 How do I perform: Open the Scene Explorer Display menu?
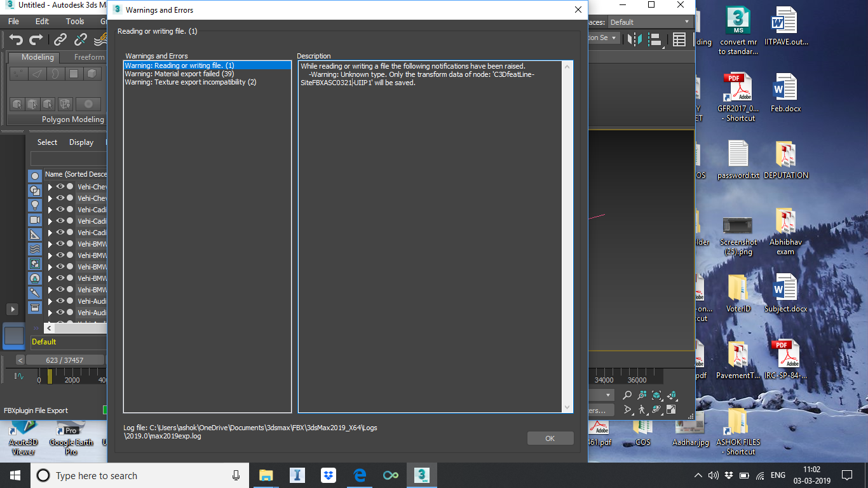pos(81,142)
